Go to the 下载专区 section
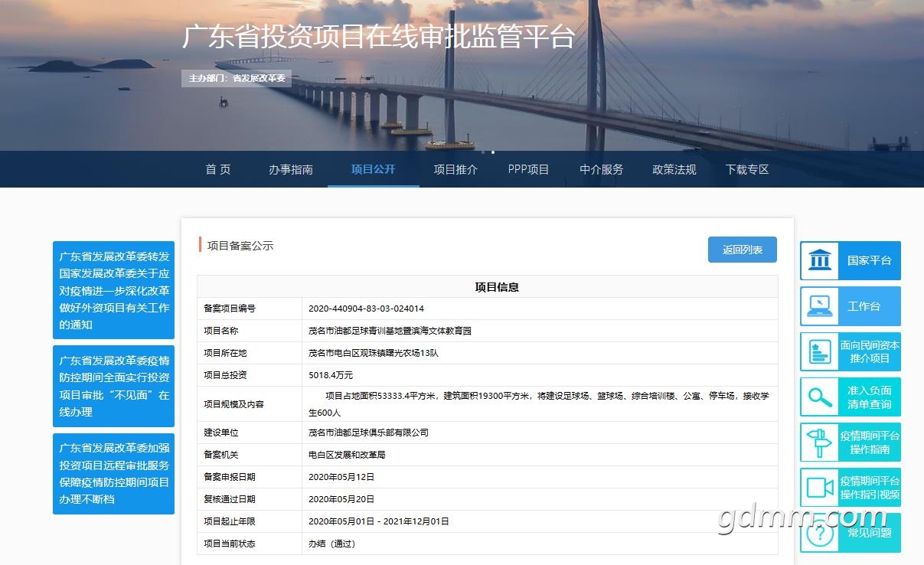Viewport: 924px width, 565px height. pyautogui.click(x=747, y=169)
